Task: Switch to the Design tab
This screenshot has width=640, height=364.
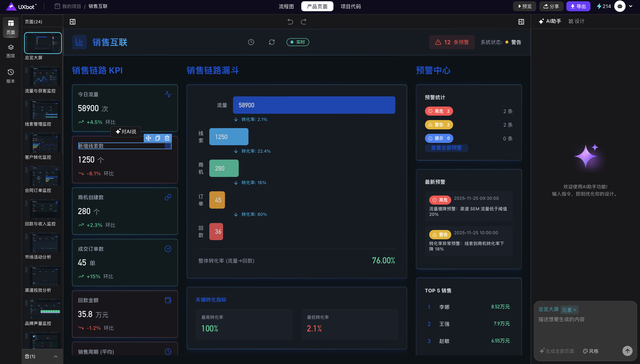Action: [x=577, y=21]
